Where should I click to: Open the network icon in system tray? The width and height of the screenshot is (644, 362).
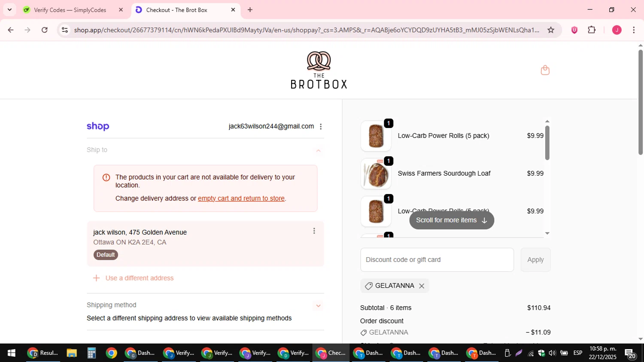tap(531, 353)
